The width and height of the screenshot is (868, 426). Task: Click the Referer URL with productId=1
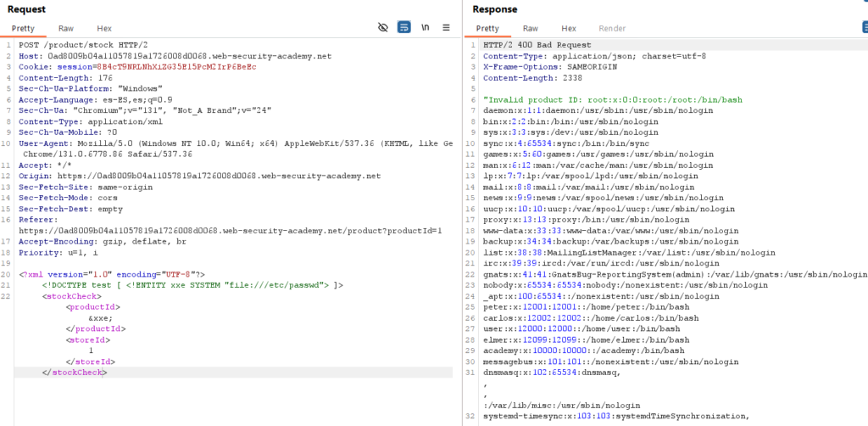tap(231, 231)
